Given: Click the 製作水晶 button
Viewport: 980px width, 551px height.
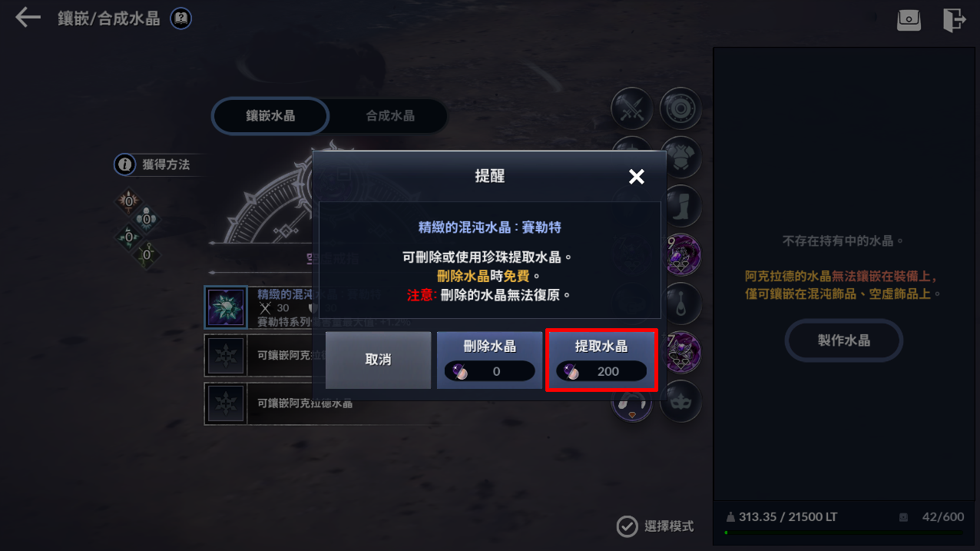Looking at the screenshot, I should [843, 340].
